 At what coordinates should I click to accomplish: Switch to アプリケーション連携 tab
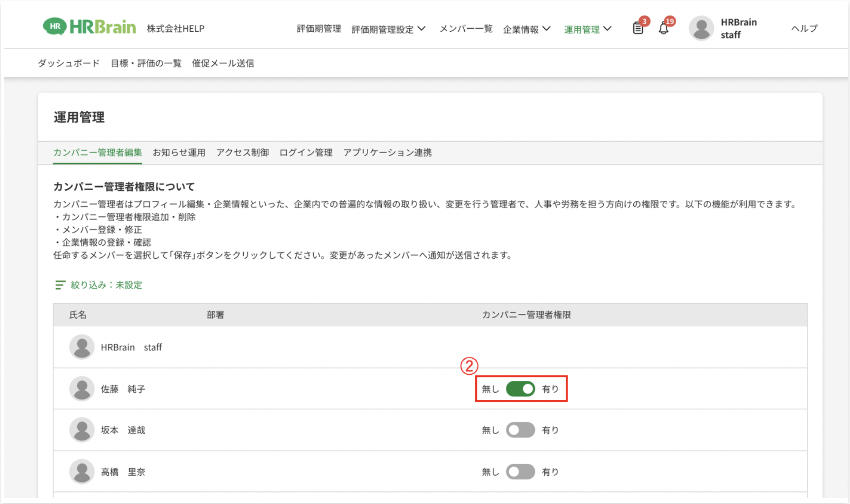coord(387,153)
